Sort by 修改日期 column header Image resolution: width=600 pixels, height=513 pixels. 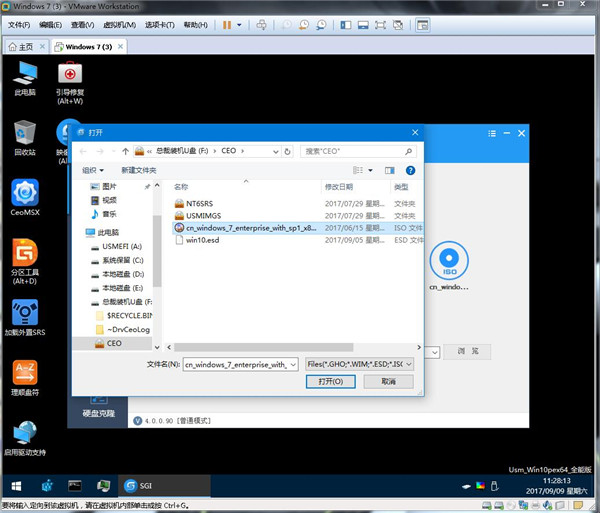pyautogui.click(x=339, y=187)
